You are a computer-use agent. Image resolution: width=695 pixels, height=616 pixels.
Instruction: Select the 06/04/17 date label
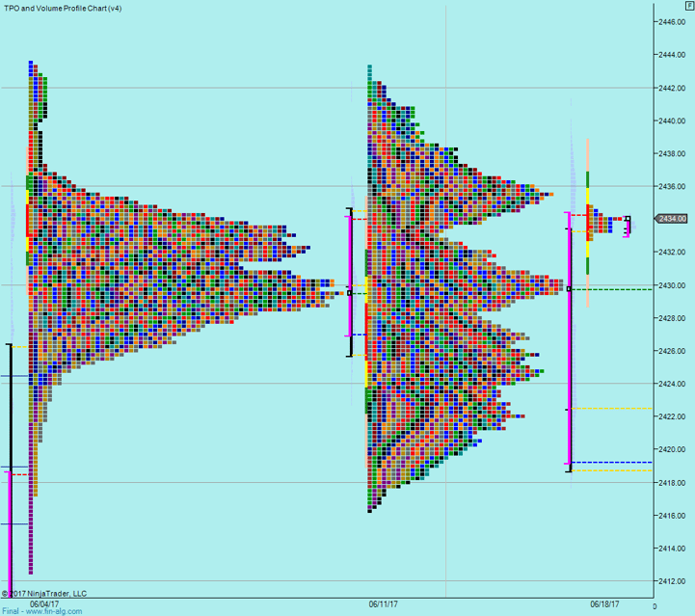tap(44, 603)
